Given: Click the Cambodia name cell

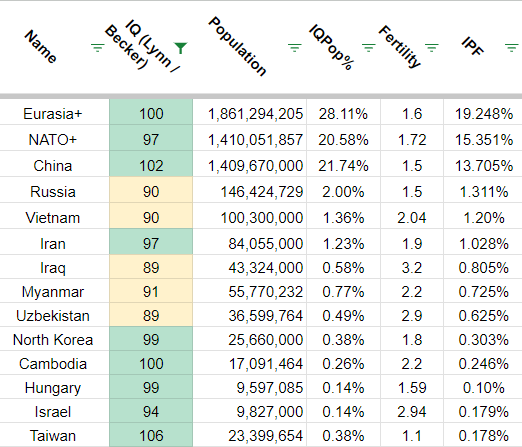Looking at the screenshot, I should (x=53, y=364).
